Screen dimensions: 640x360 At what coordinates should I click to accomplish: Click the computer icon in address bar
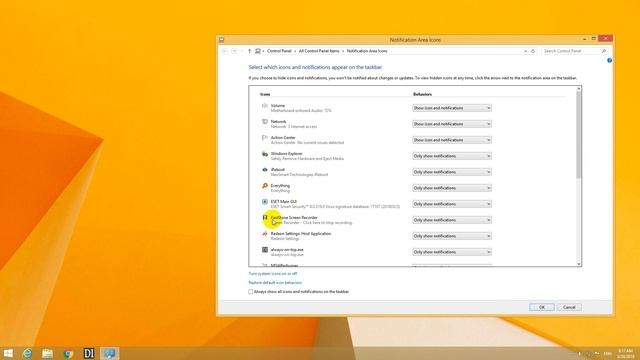click(x=258, y=51)
